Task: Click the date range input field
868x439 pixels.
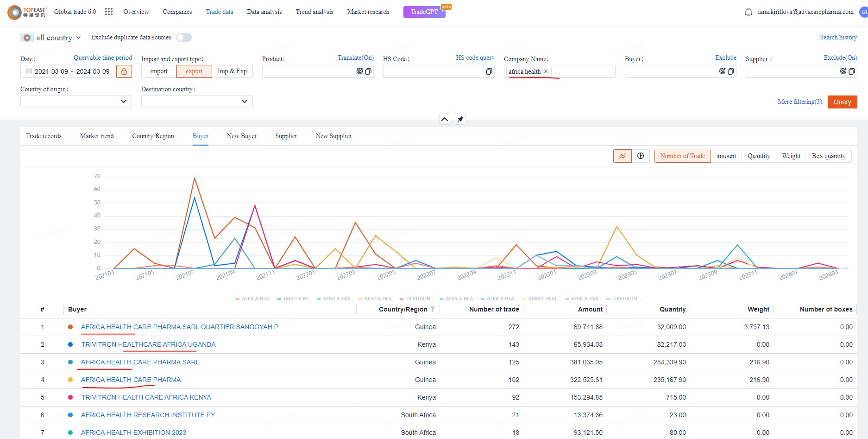Action: [x=67, y=71]
